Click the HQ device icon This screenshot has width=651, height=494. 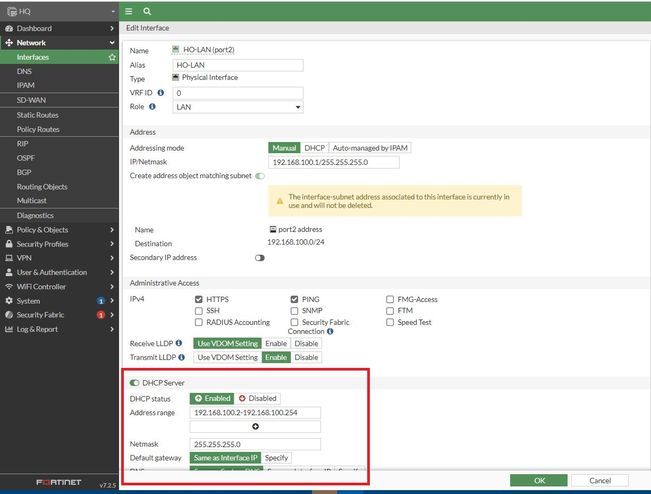coord(12,11)
